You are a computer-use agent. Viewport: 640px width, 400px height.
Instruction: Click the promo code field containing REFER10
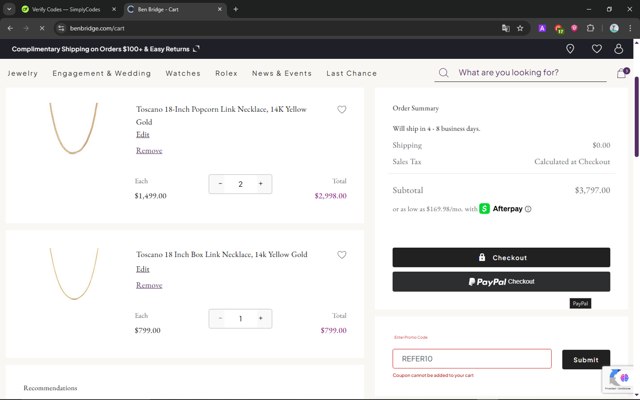pyautogui.click(x=472, y=359)
